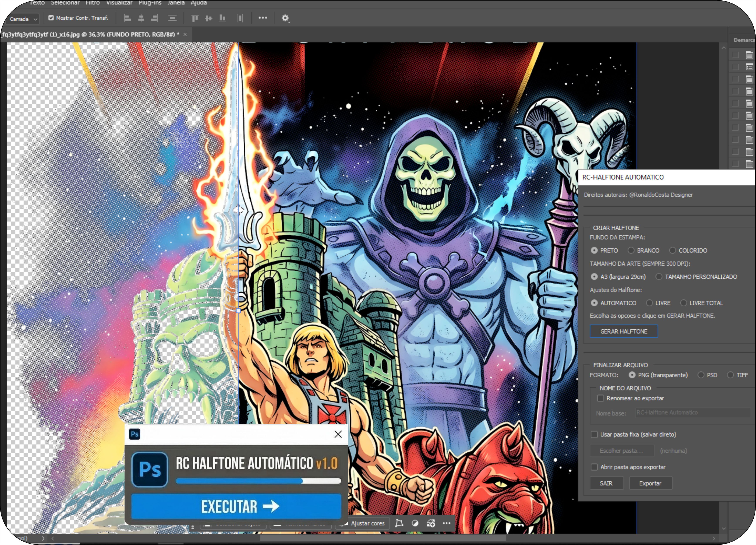Open the gear settings icon in options bar
Image resolution: width=756 pixels, height=545 pixels.
click(x=285, y=18)
